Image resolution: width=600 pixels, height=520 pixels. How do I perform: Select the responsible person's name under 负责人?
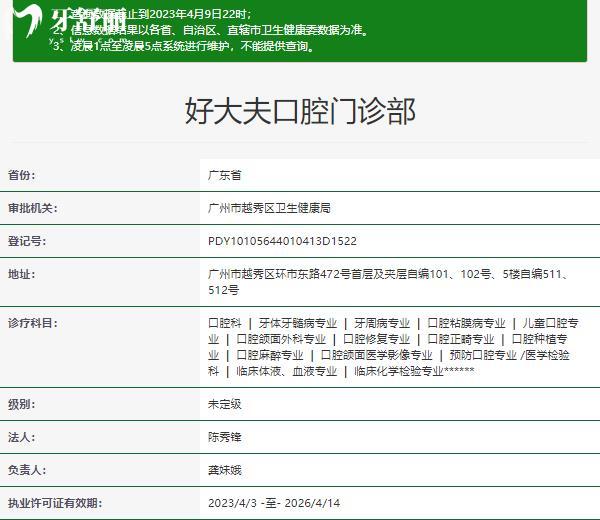tap(225, 470)
